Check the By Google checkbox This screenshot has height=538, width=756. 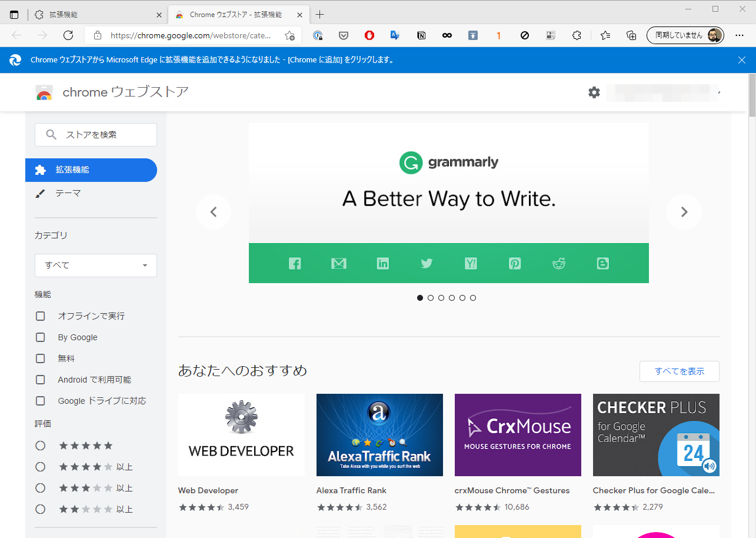[x=41, y=337]
